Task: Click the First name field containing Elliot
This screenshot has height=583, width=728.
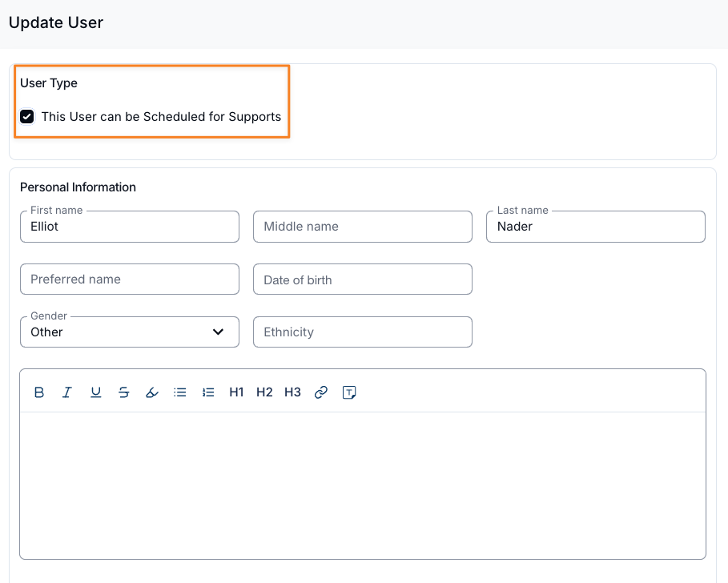Action: point(129,227)
